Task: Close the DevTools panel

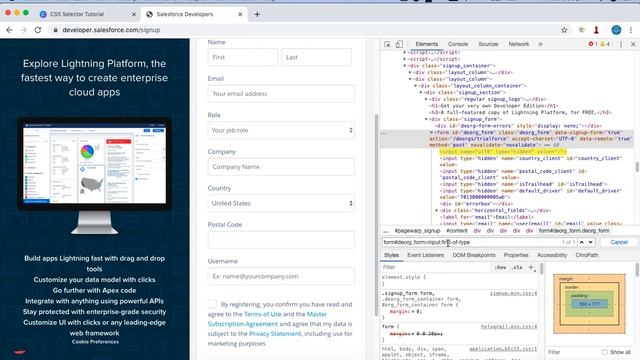Action: [633, 44]
